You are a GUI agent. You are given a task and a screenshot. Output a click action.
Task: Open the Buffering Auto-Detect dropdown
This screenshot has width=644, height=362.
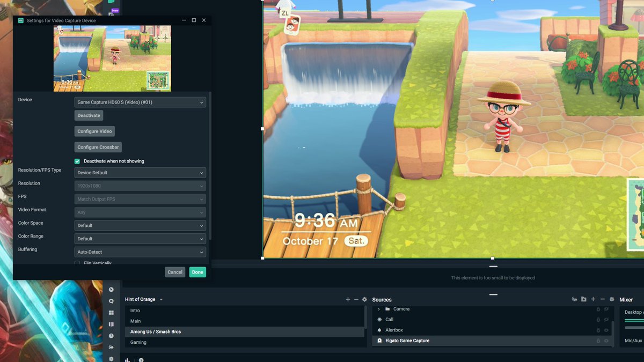(x=140, y=252)
